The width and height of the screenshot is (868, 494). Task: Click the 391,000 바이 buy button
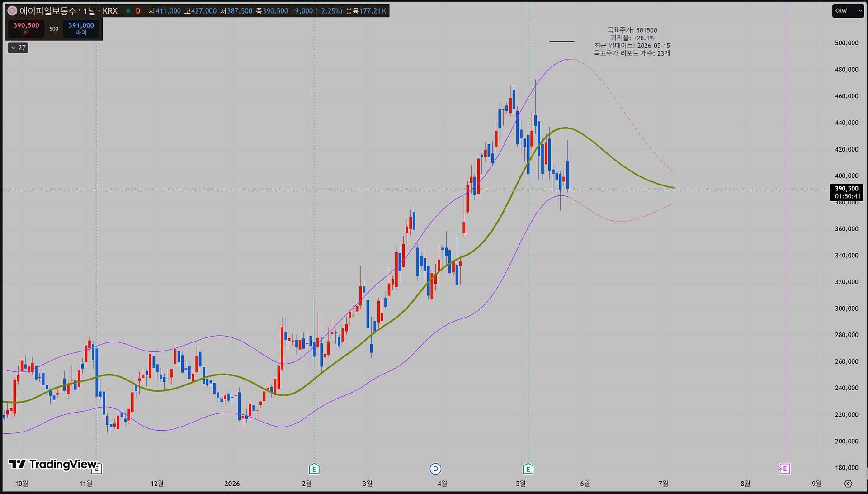[x=81, y=28]
